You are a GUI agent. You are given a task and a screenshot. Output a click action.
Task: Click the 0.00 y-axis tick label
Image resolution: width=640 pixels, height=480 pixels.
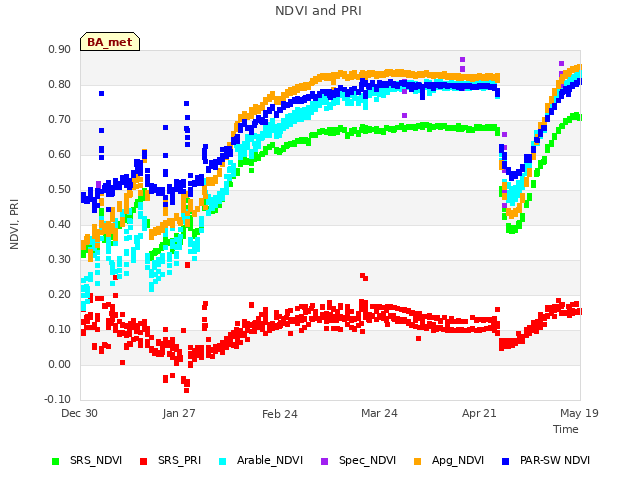(x=60, y=364)
